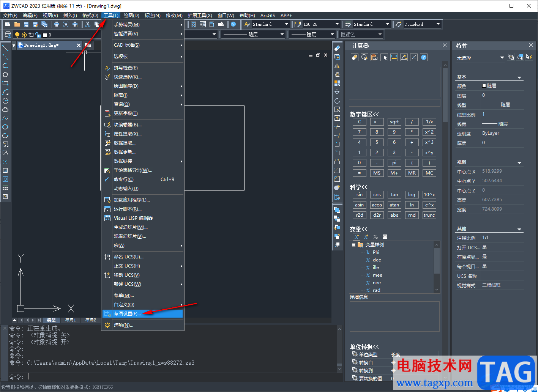Collapse the 基本 properties section
Viewport: 538px width, 392px height.
520,77
